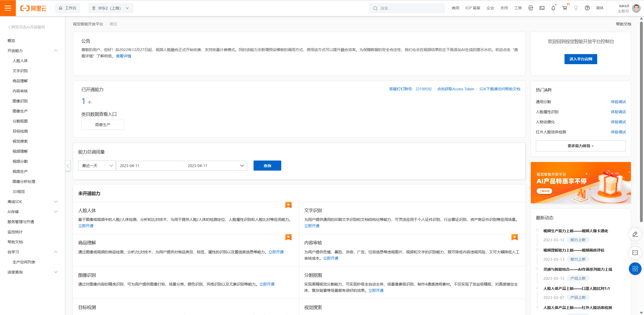Open the notifications bell
644x315 pixels.
pos(553,8)
